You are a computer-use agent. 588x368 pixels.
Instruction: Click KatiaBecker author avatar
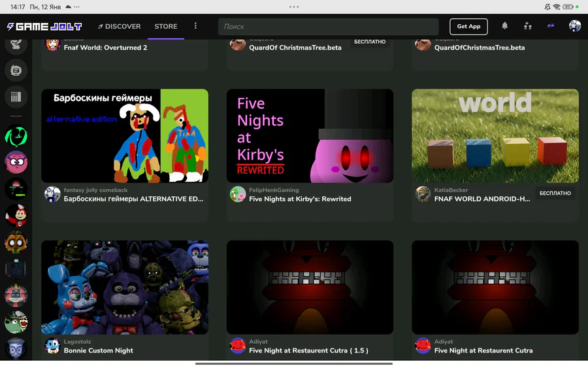[x=423, y=194]
